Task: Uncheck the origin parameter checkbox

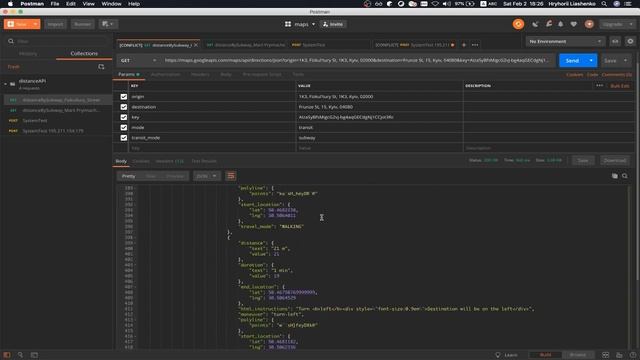Action: (x=124, y=97)
